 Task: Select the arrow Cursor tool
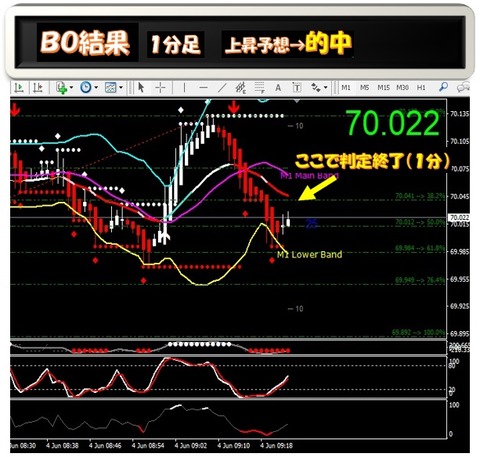(x=141, y=88)
